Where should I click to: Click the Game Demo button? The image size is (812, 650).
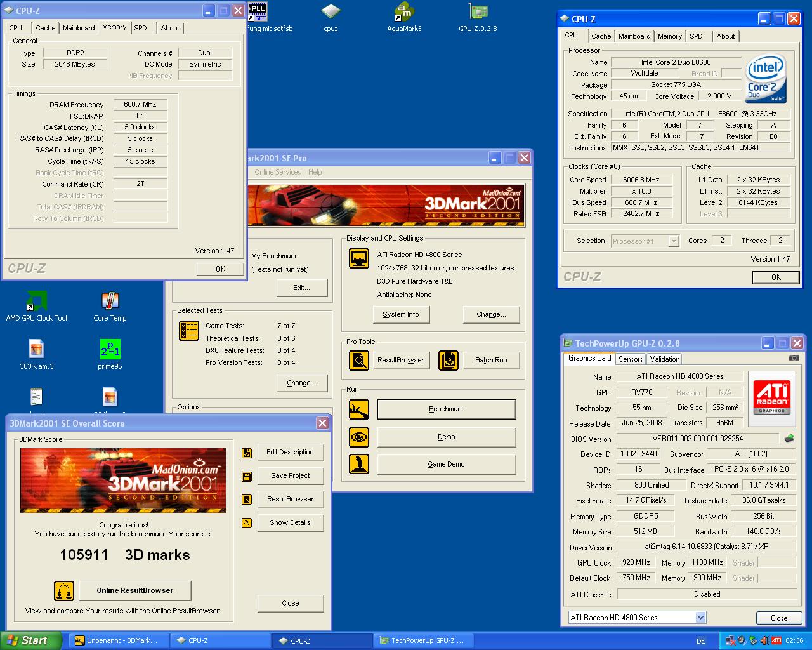coord(447,464)
